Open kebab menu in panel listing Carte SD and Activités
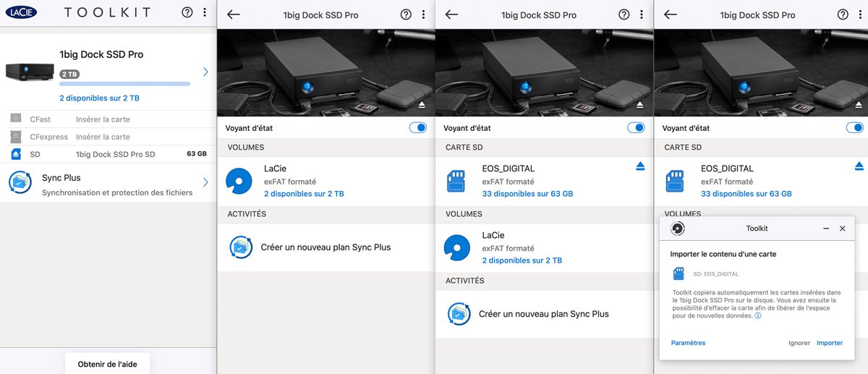 [642, 14]
